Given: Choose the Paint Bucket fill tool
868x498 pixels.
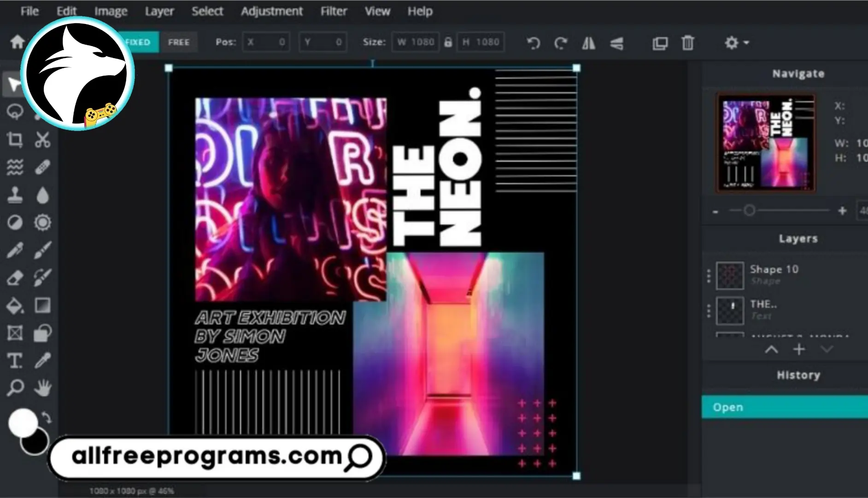Looking at the screenshot, I should [x=14, y=306].
